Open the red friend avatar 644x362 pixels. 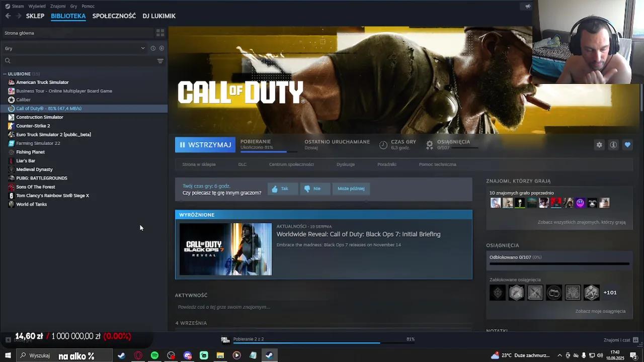point(556,203)
